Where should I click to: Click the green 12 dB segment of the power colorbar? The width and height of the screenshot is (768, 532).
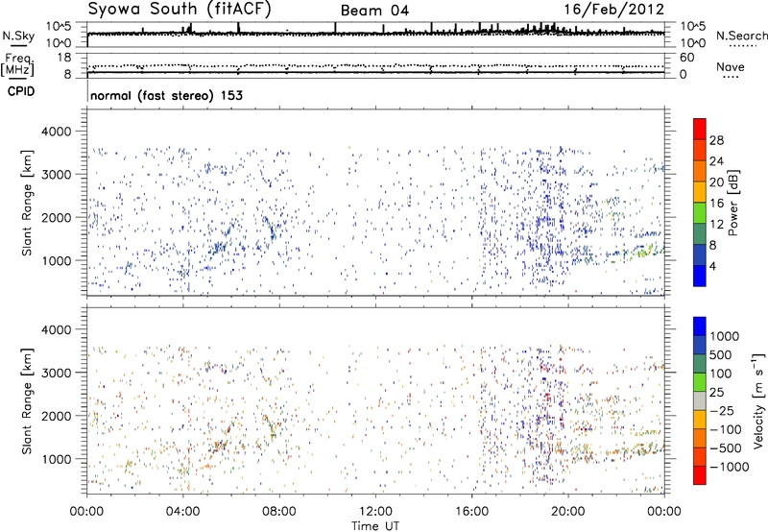700,213
